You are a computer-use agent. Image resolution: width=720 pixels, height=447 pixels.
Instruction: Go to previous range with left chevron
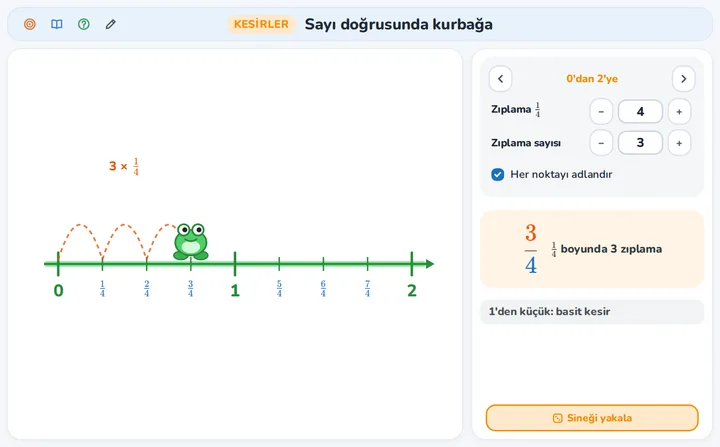(x=501, y=79)
